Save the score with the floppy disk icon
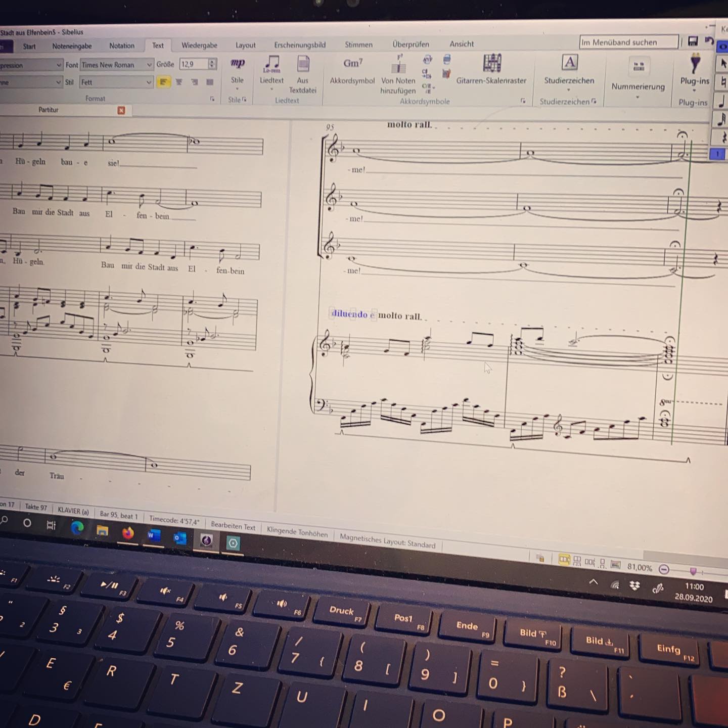 click(693, 41)
